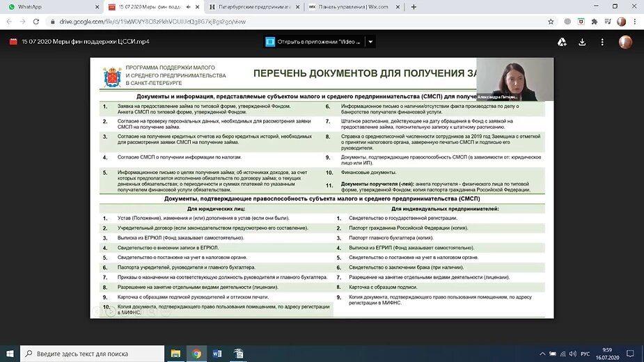Open the Windows notification center
Image resolution: width=644 pixels, height=362 pixels.
(631, 354)
